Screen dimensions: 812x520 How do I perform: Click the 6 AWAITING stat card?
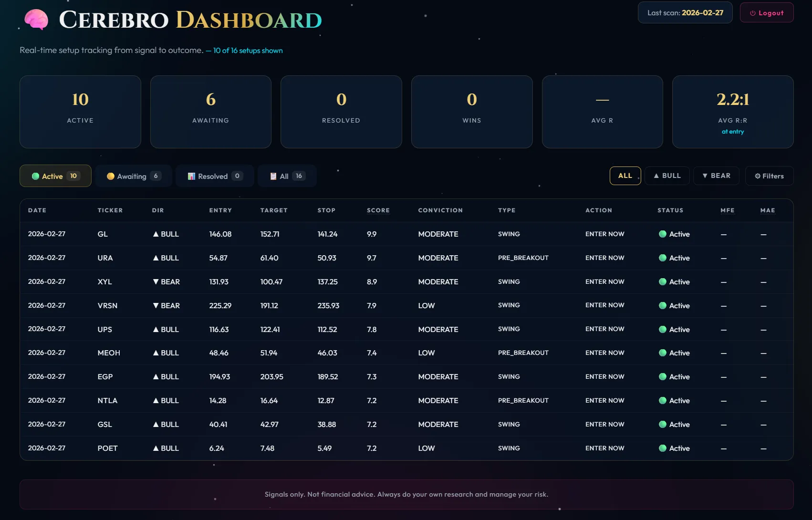point(211,112)
